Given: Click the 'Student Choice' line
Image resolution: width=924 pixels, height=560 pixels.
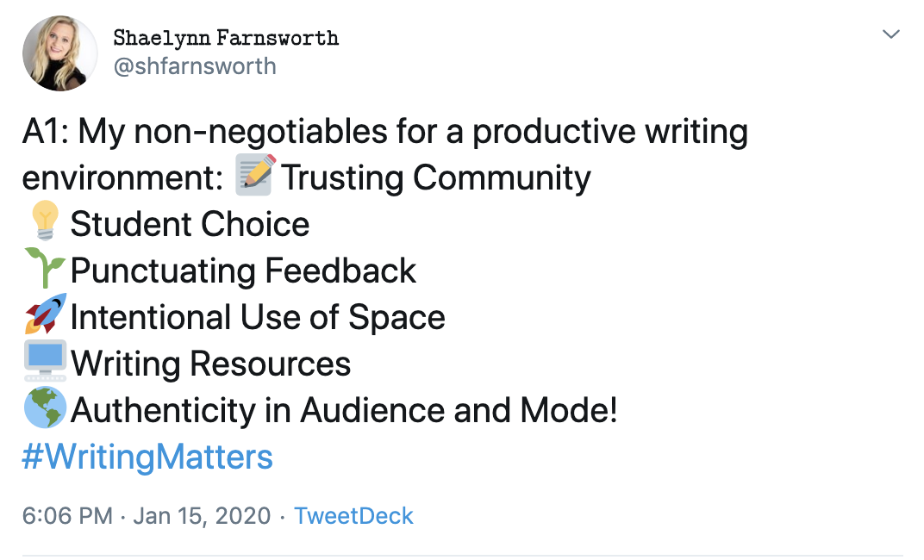Looking at the screenshot, I should click(190, 224).
